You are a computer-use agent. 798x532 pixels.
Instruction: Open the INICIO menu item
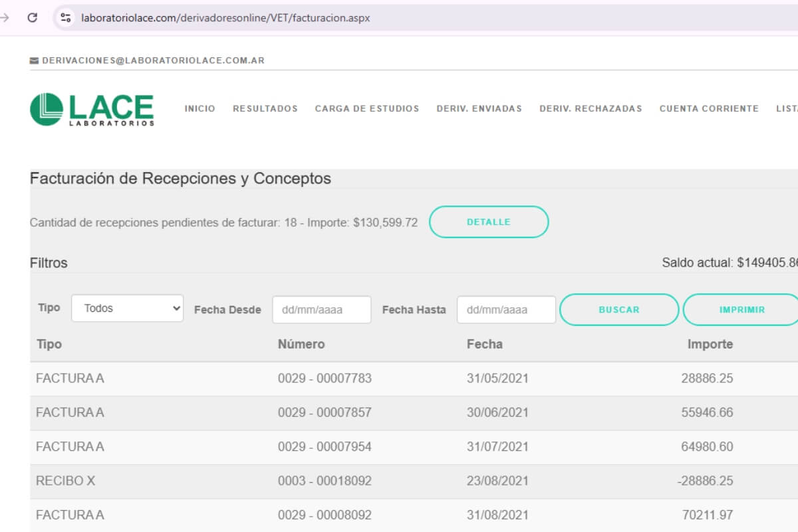coord(199,108)
